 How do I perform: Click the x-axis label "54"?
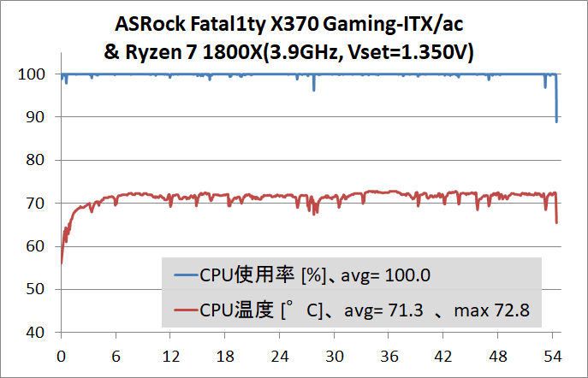(553, 357)
